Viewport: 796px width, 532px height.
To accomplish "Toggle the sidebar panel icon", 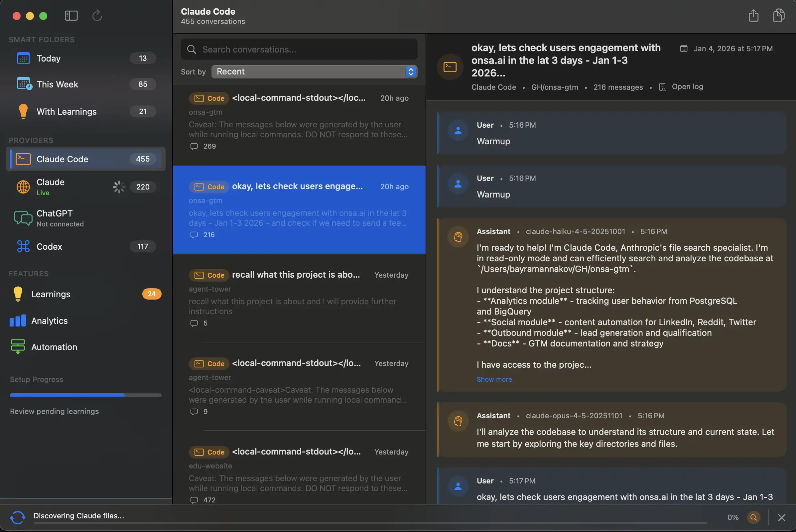I will 71,16.
